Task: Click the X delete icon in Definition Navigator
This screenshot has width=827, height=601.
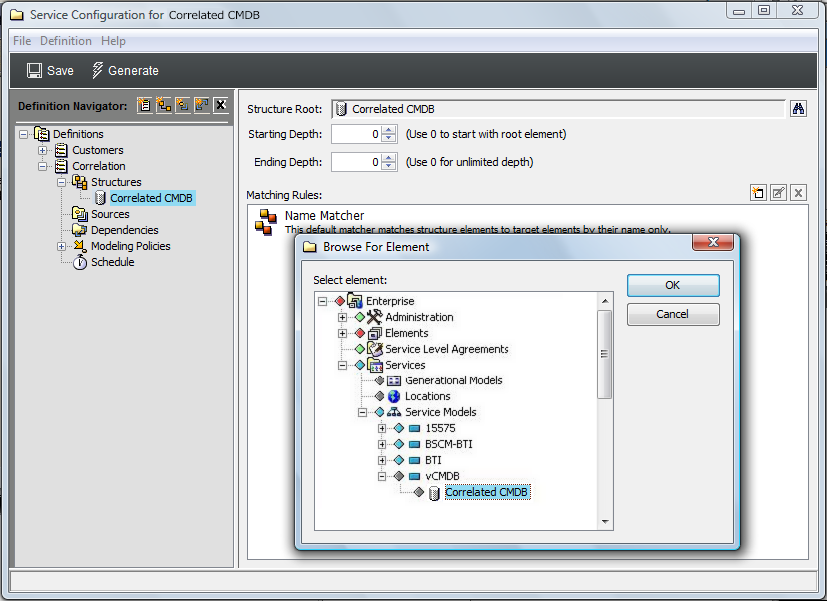Action: pos(221,105)
